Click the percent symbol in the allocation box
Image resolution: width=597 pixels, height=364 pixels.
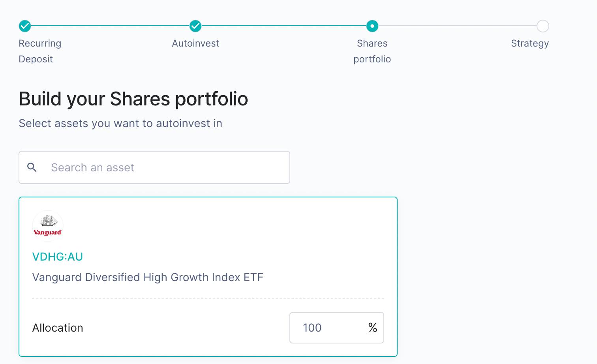coord(373,328)
